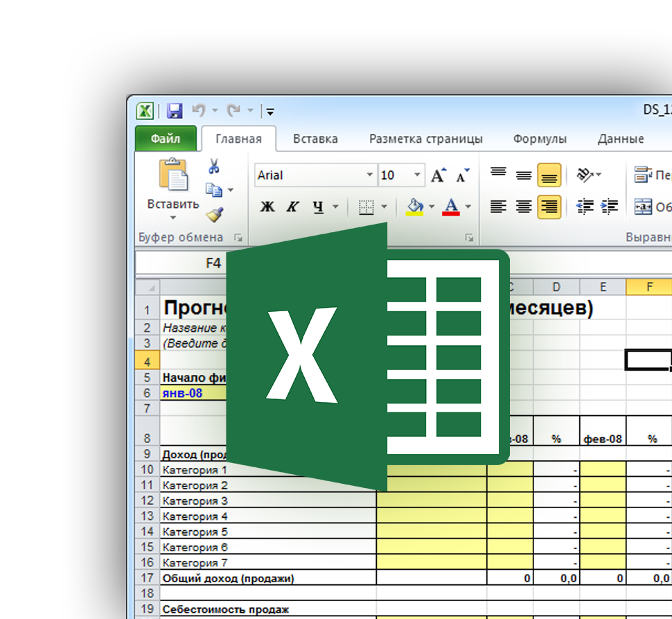This screenshot has height=619, width=672.
Task: Toggle right text alignment
Action: (549, 207)
